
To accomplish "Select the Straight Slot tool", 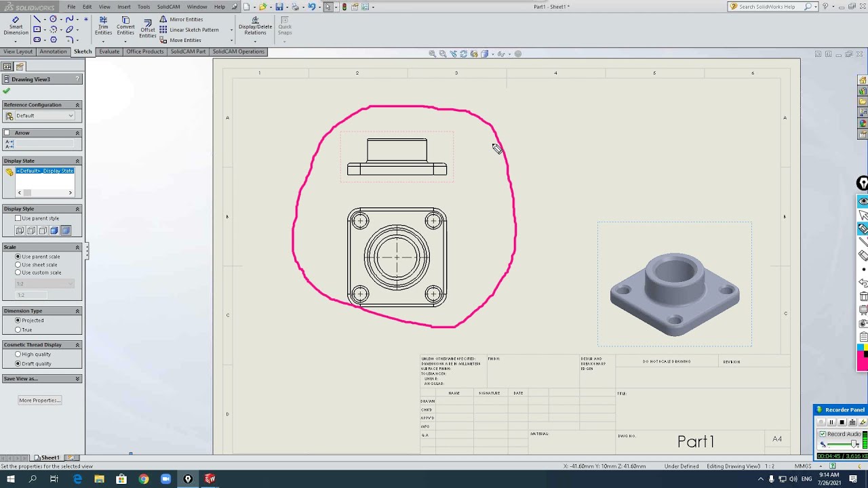I will 37,40.
